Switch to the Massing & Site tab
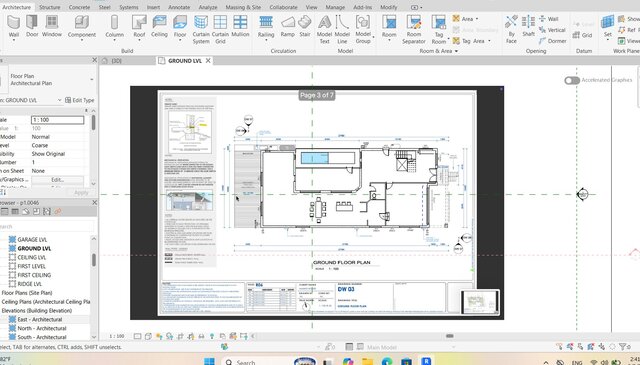This screenshot has width=640, height=365. 243,7
